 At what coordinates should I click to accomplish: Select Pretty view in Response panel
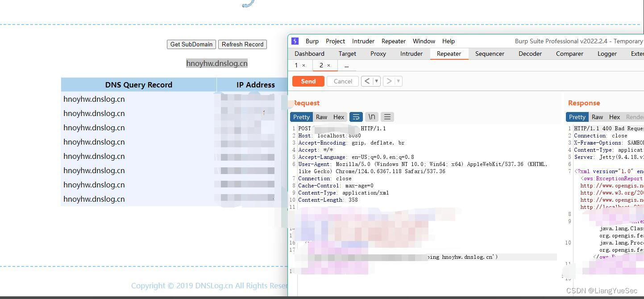577,117
